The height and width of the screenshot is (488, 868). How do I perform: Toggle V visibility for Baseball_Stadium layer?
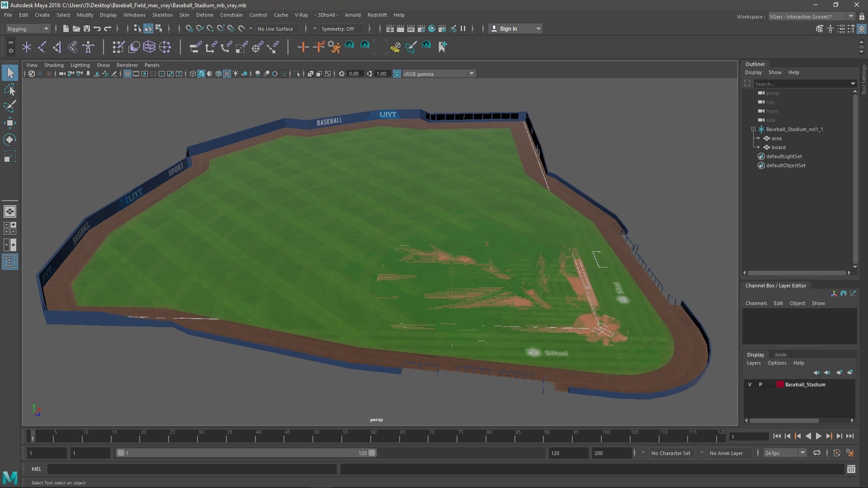750,385
